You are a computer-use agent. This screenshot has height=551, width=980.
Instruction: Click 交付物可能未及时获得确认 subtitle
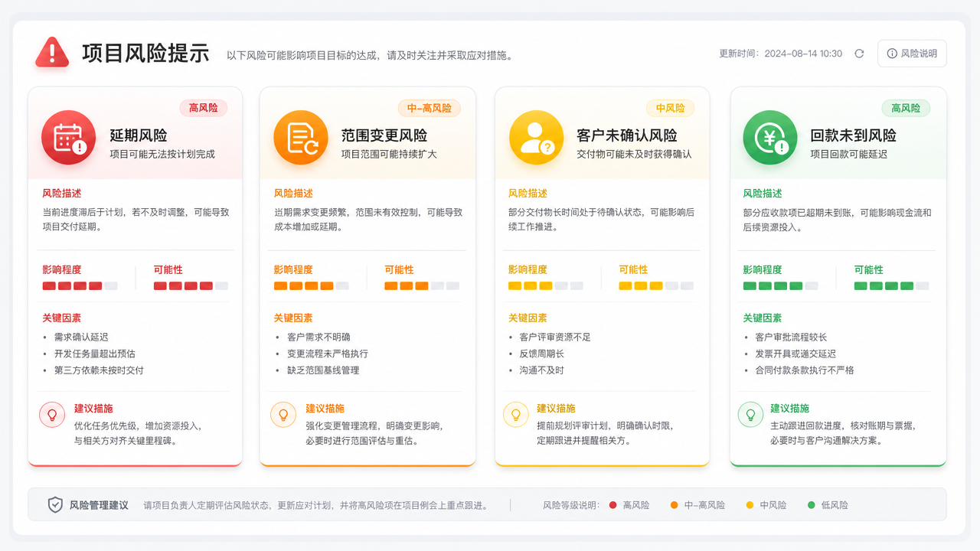[x=634, y=154]
